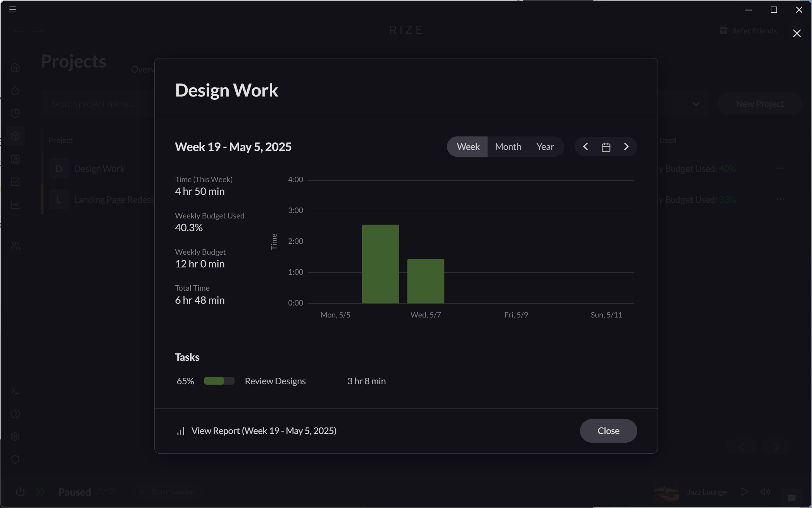Open the tasks checklist sidebar icon
This screenshot has height=508, width=812.
[x=15, y=182]
